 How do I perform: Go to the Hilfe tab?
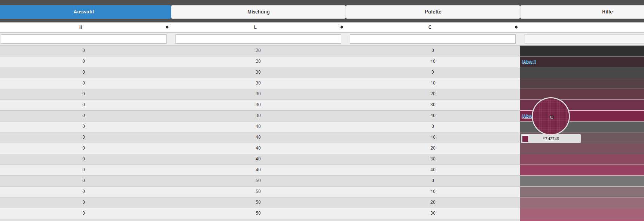click(x=607, y=12)
